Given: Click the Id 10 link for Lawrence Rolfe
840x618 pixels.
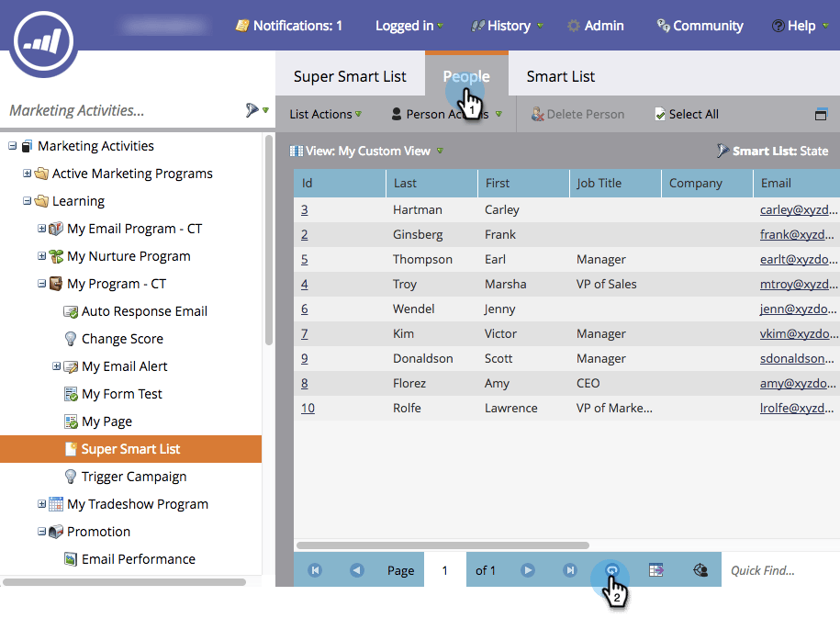Looking at the screenshot, I should pos(307,408).
